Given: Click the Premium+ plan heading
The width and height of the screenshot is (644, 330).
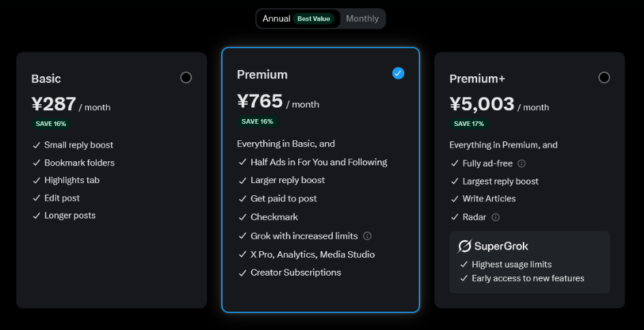Looking at the screenshot, I should [x=477, y=79].
